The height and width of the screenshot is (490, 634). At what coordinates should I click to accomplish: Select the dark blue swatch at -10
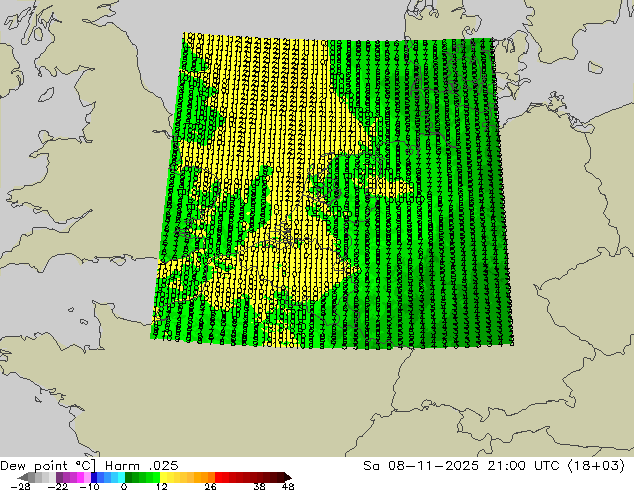pos(94,477)
